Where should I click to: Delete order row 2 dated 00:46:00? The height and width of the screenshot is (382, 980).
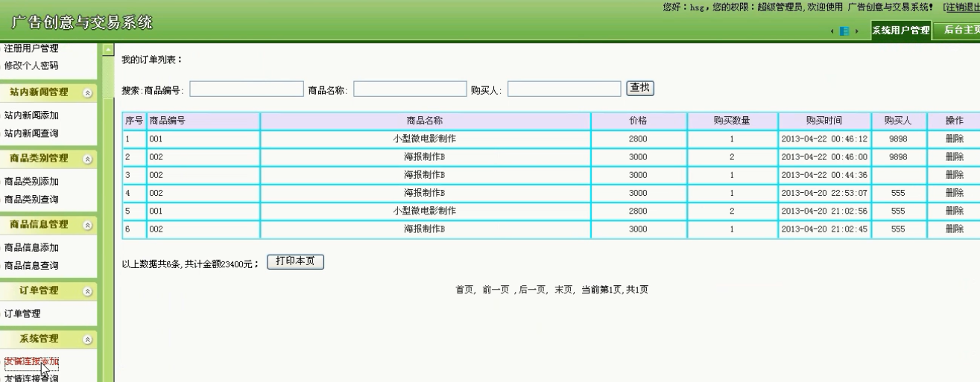click(x=954, y=157)
